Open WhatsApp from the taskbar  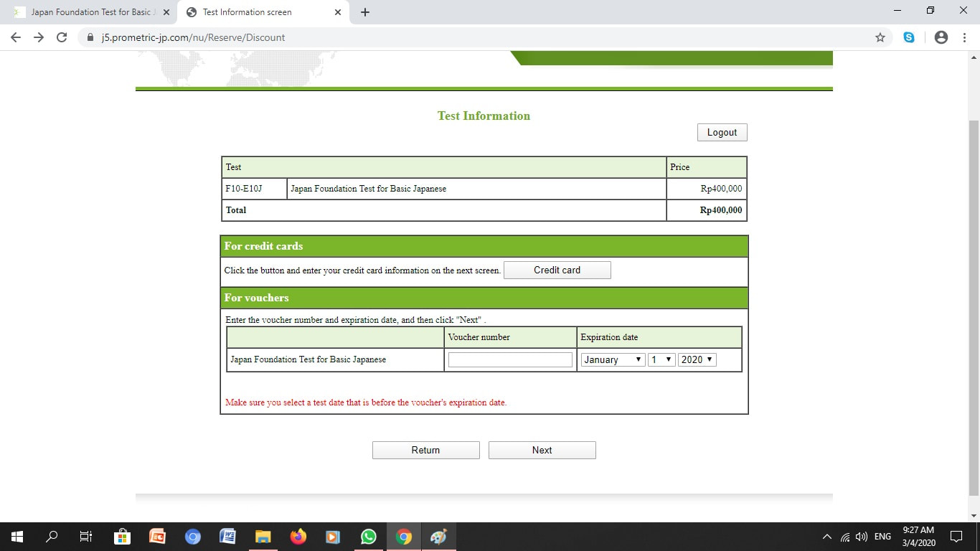(369, 537)
